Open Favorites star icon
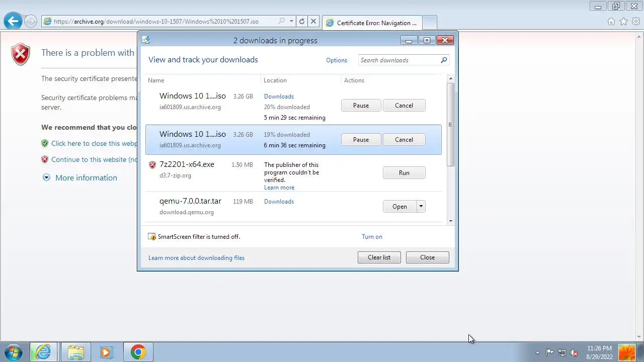This screenshot has width=644, height=362. click(623, 21)
